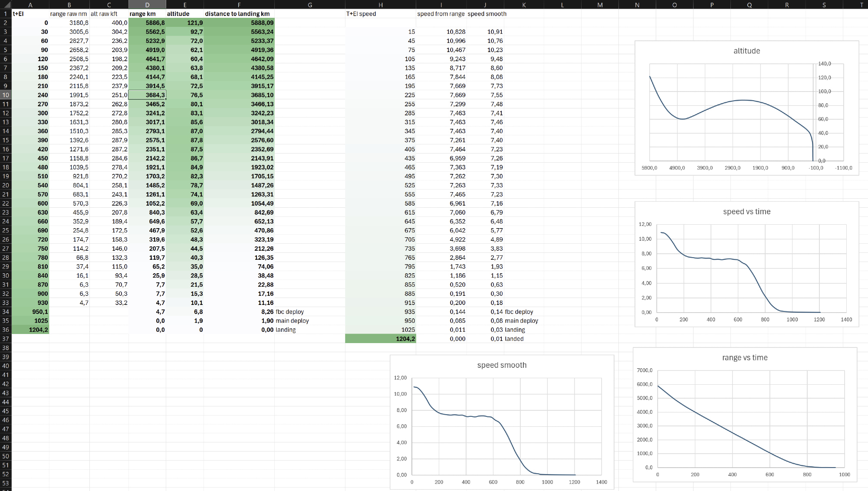Click cell containing 3684,3 in range km
This screenshot has width=868, height=491.
pos(147,95)
